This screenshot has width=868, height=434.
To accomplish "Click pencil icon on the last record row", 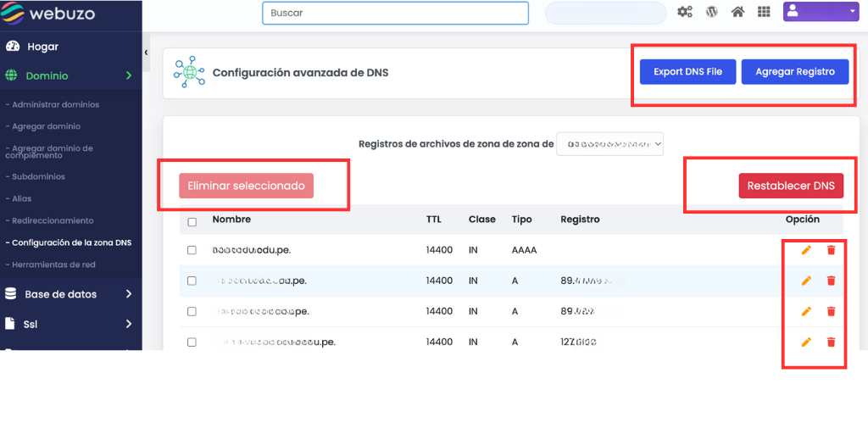I will (x=806, y=342).
